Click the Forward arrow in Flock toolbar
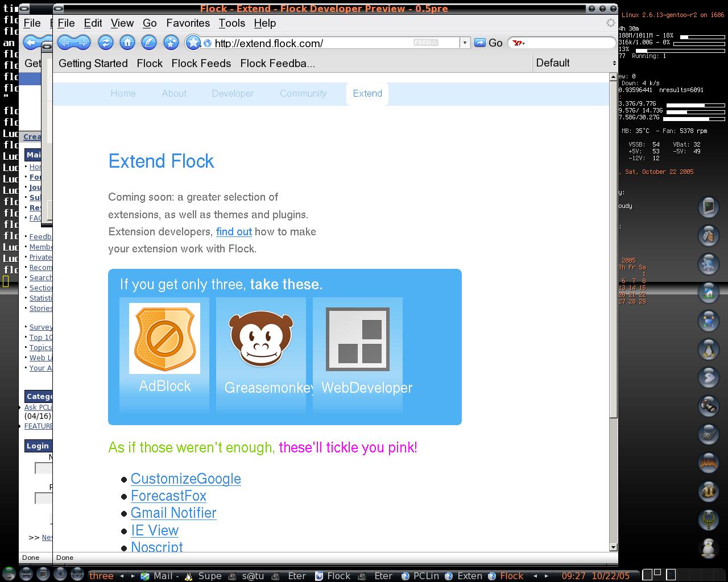The height and width of the screenshot is (582, 728). pyautogui.click(x=82, y=42)
